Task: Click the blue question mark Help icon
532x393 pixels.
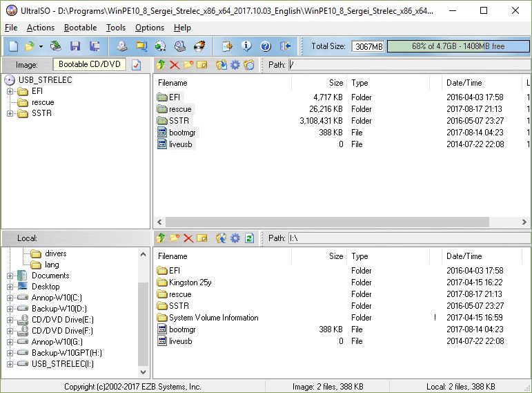Action: [266, 46]
